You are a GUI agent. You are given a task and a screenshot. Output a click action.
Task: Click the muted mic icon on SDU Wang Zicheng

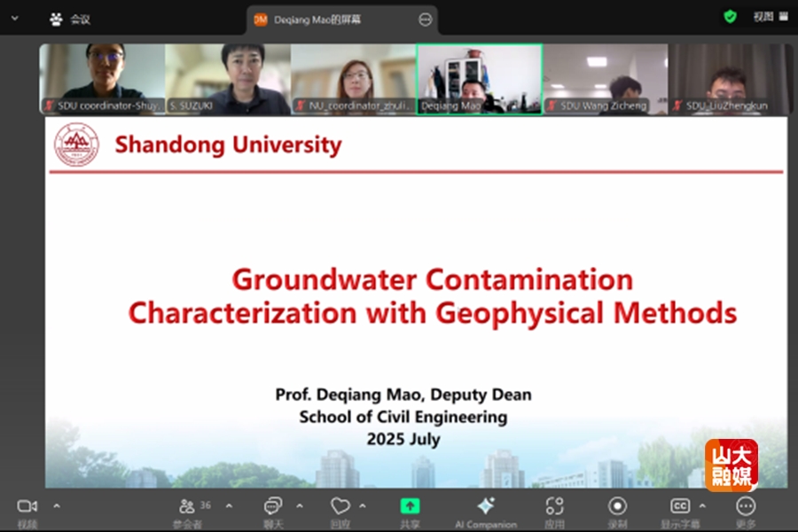[x=552, y=106]
